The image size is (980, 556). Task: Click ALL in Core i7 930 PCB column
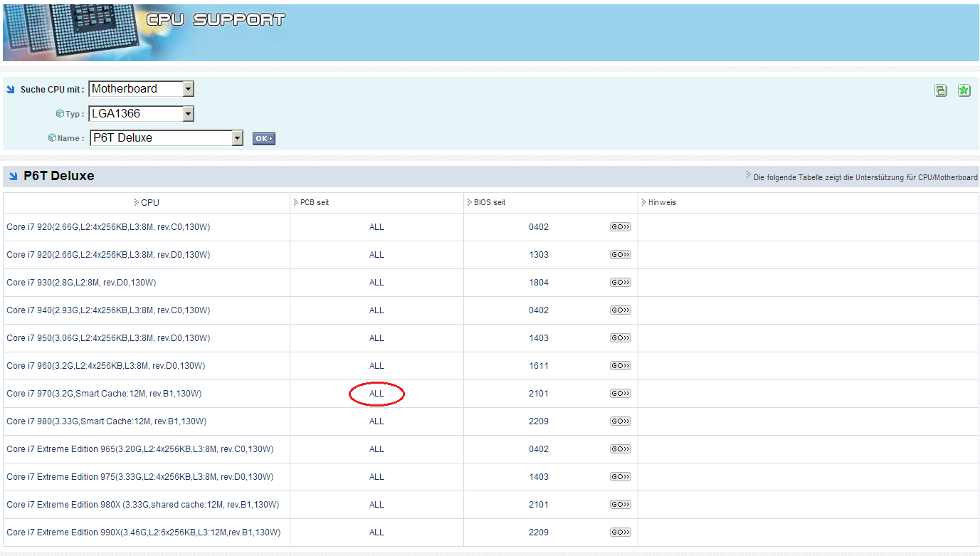click(376, 283)
